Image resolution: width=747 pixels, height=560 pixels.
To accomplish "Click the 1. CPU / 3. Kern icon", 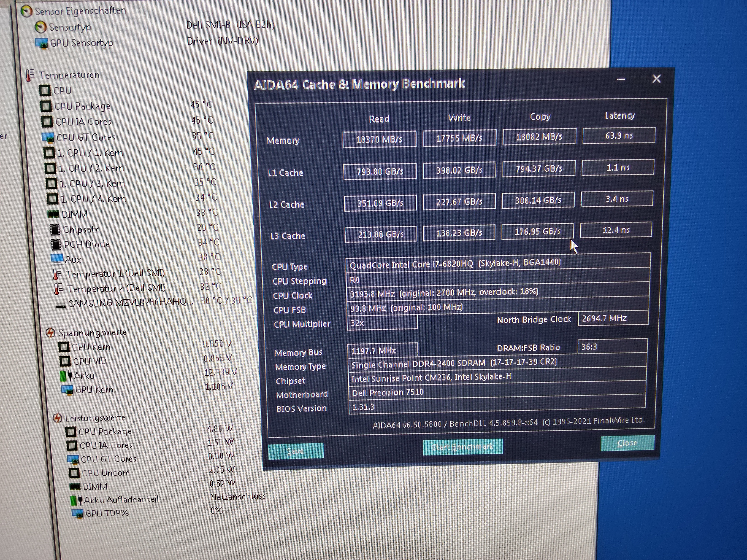I will [x=52, y=184].
